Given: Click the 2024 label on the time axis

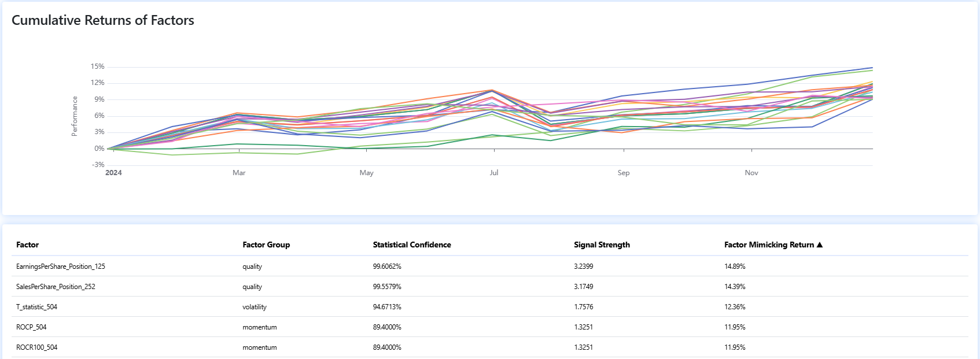Looking at the screenshot, I should 113,173.
